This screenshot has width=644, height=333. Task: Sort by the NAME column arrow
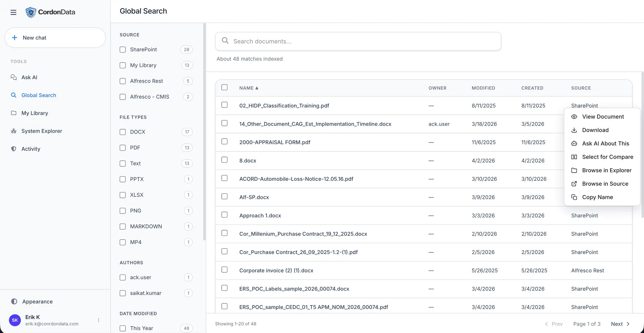coord(257,88)
